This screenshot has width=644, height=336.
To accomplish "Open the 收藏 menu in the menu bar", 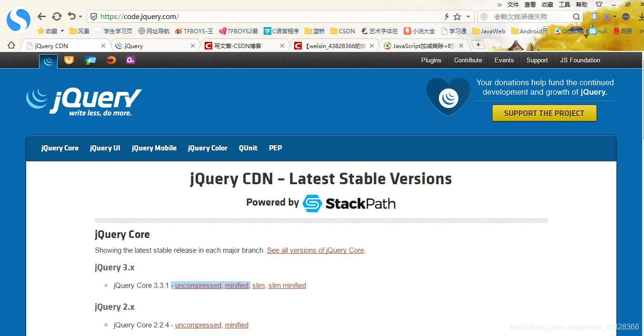I will 547,5.
